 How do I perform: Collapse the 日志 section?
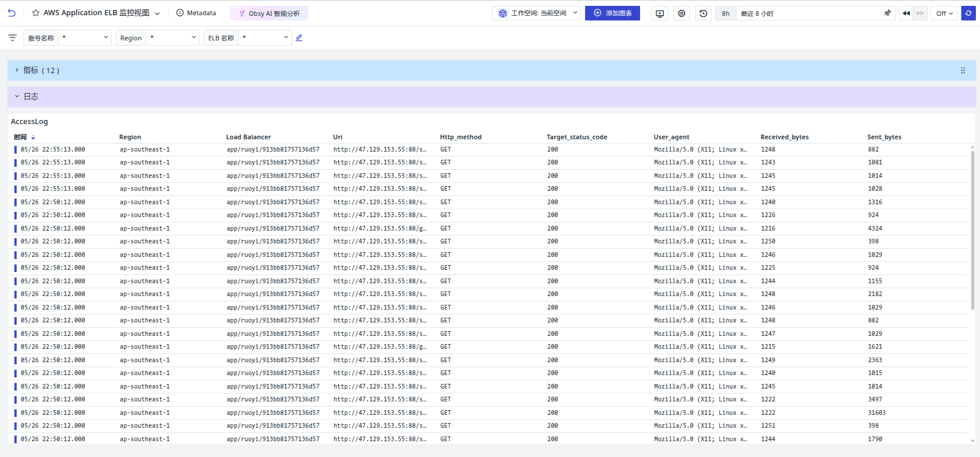point(17,97)
